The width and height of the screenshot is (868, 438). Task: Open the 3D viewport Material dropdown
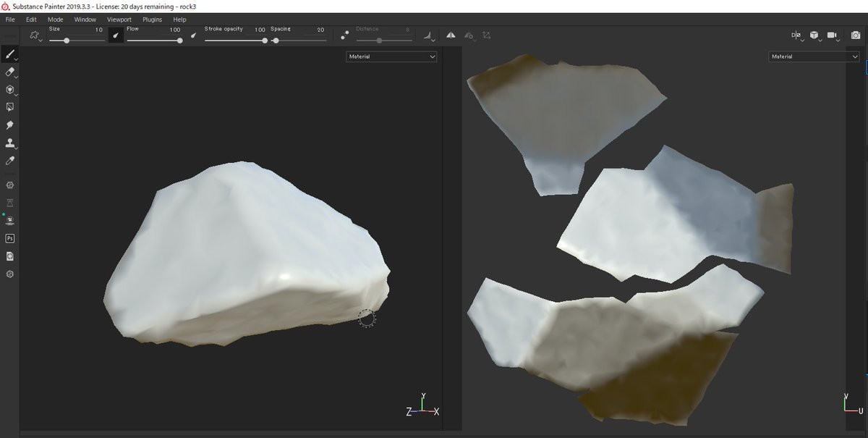coord(391,56)
